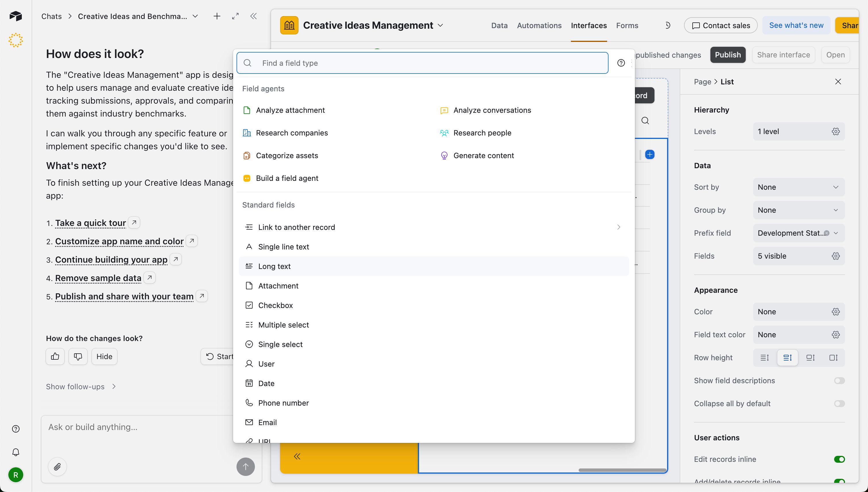The height and width of the screenshot is (492, 868).
Task: Open the Sort by dropdown
Action: click(799, 187)
